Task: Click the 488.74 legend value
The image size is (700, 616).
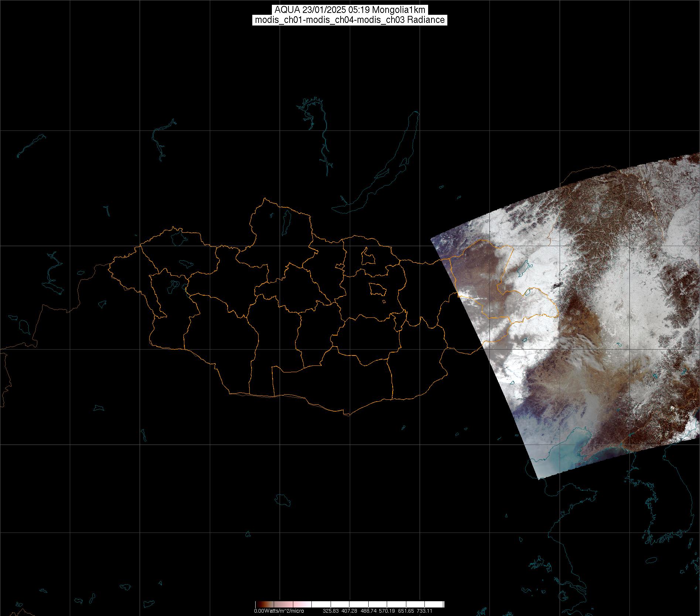Action: point(368,611)
